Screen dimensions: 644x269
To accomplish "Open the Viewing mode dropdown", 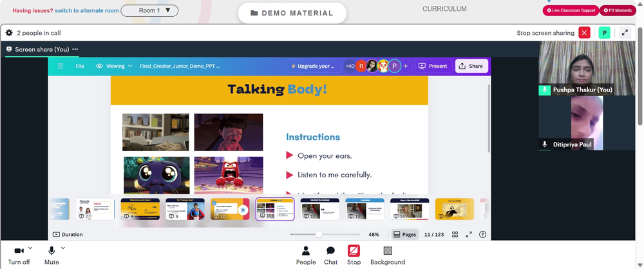I will [114, 66].
